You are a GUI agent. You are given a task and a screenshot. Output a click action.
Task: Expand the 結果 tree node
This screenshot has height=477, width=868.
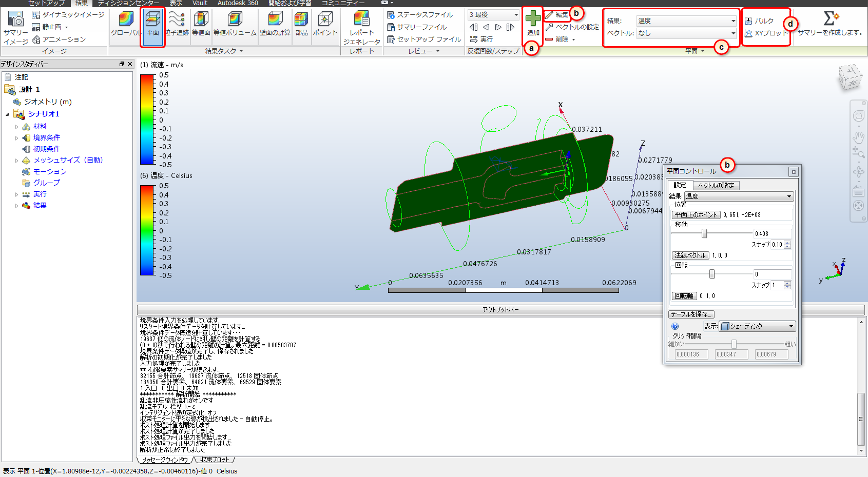pyautogui.click(x=16, y=206)
